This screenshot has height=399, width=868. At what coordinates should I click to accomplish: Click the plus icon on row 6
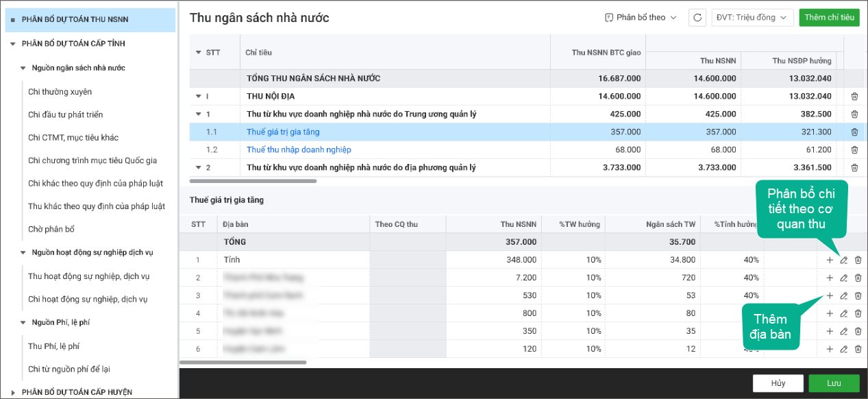pyautogui.click(x=830, y=349)
